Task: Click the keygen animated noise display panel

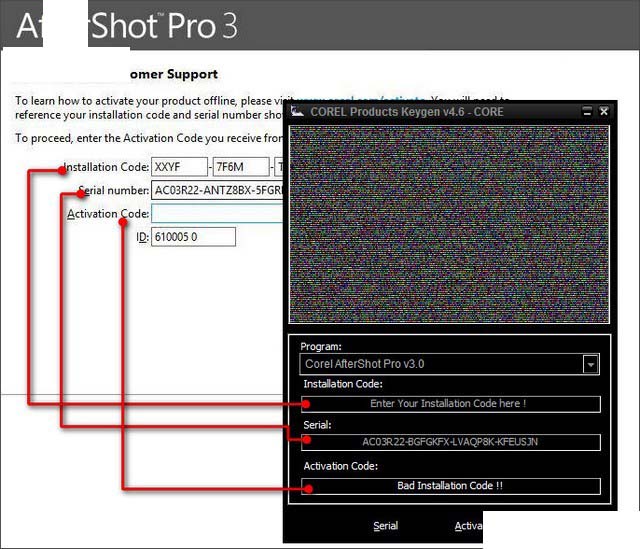Action: [449, 224]
